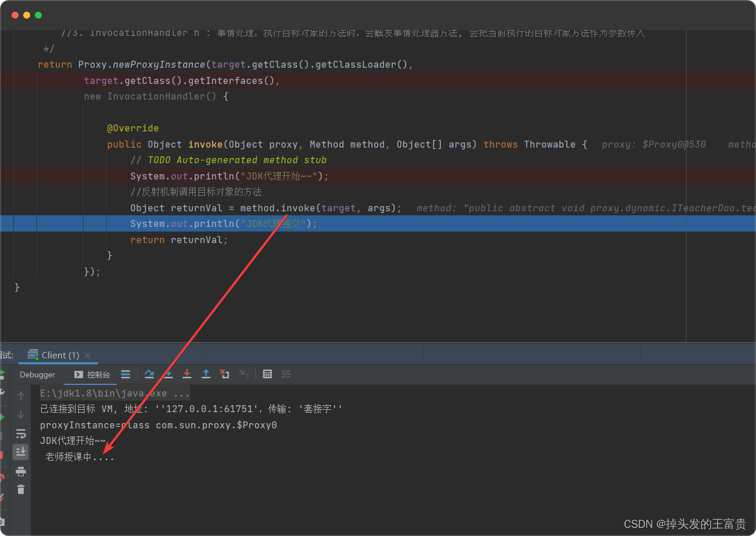The width and height of the screenshot is (756, 536).
Task: Expand the folded E:\jdk1.8\bin\java.exe command line
Action: tap(115, 394)
